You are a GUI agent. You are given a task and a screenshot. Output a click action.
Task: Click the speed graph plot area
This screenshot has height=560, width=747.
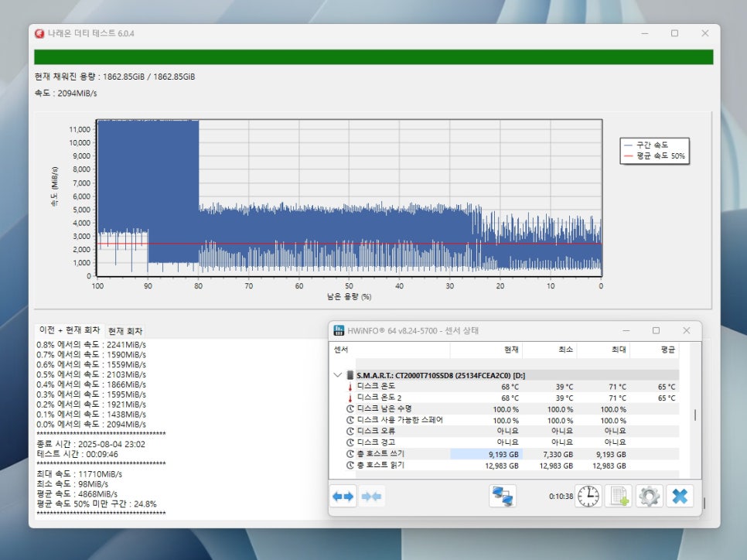(350, 198)
